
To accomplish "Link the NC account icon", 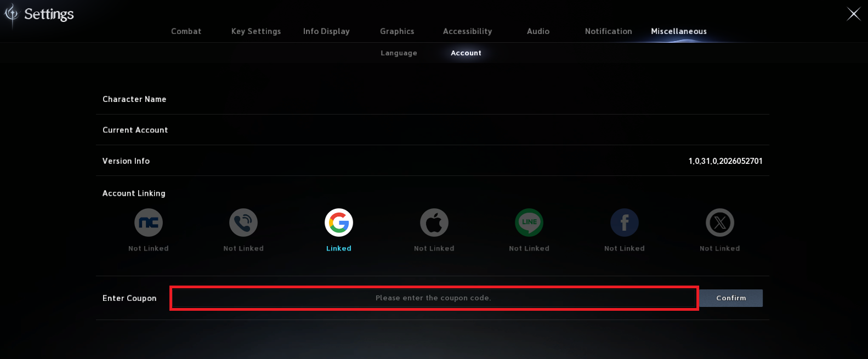I will point(149,223).
